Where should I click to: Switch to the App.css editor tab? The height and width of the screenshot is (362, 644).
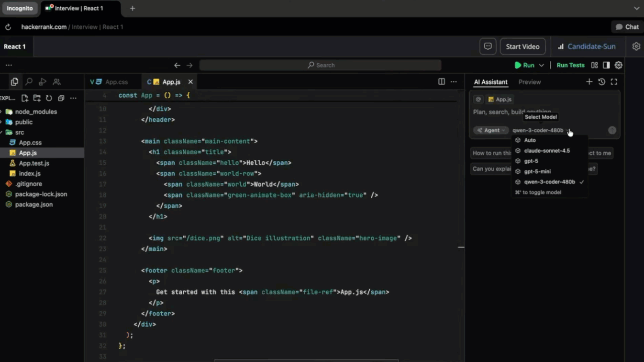coord(116,82)
